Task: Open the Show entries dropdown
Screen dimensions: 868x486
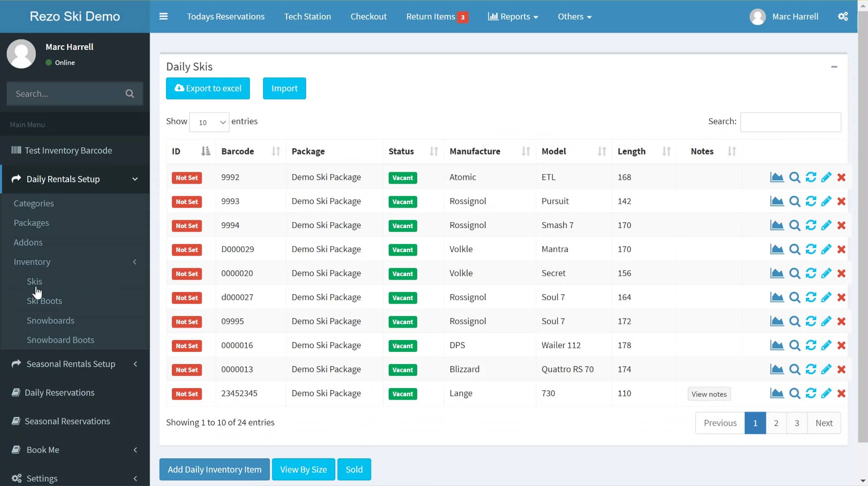Action: (x=209, y=122)
